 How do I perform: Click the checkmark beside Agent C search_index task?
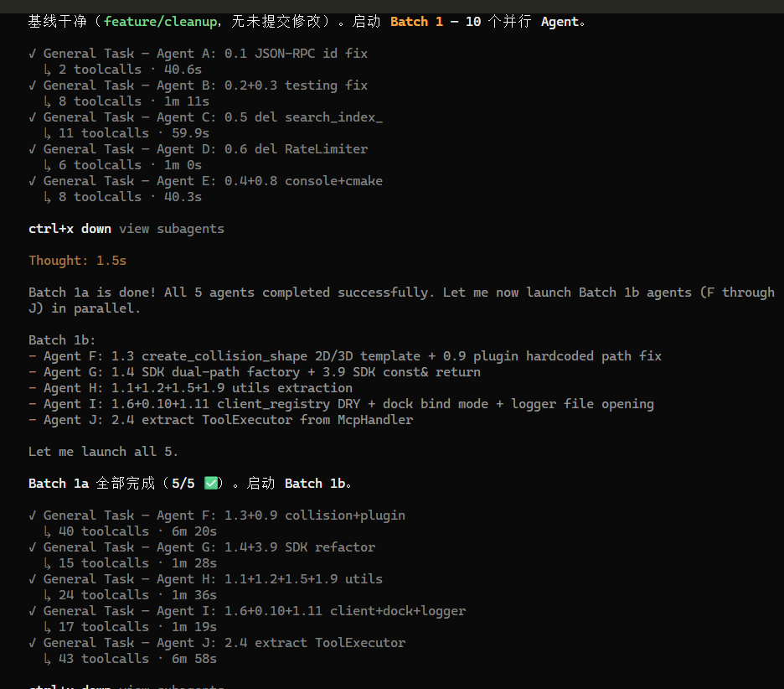coord(33,117)
